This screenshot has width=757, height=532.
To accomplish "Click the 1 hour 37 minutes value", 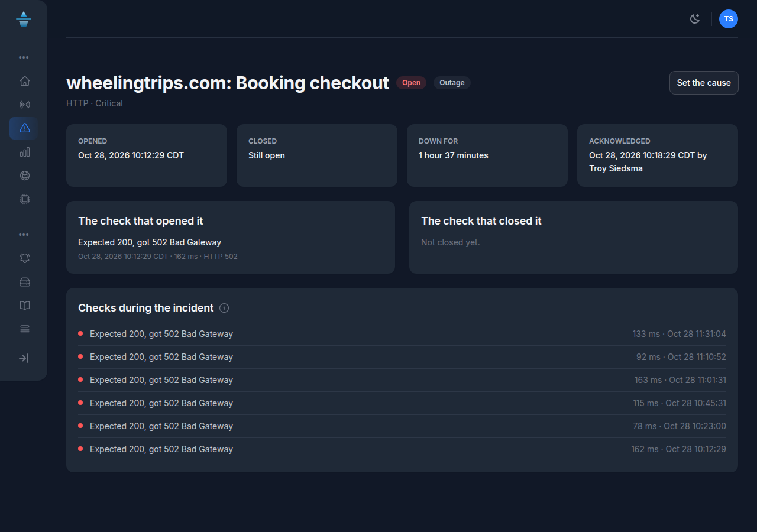I will (454, 155).
